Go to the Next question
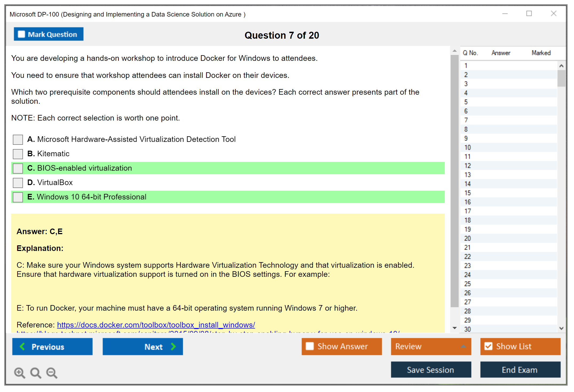This screenshot has width=574, height=392. 143,346
